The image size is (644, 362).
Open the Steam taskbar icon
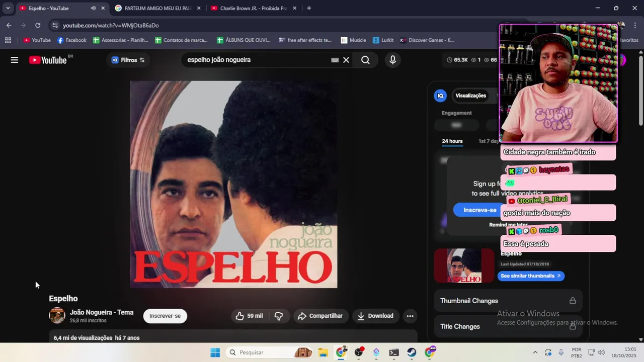pyautogui.click(x=412, y=352)
